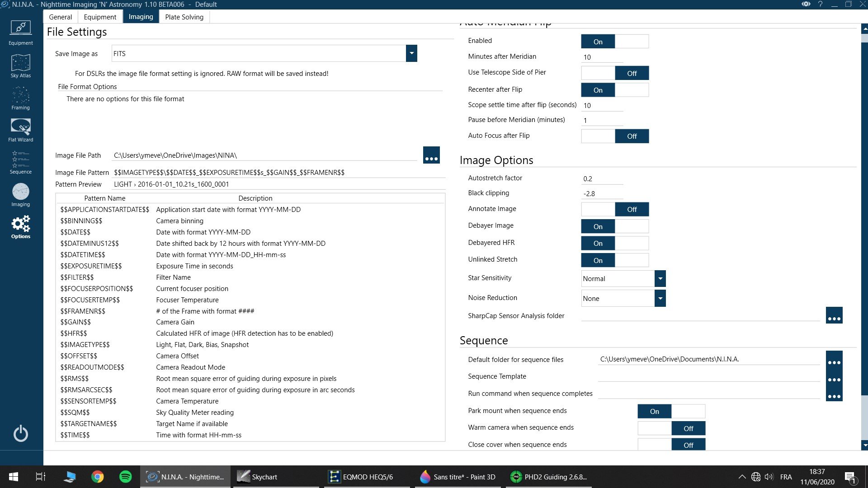The image size is (868, 488).
Task: Open the Equipment options tab
Action: [100, 17]
